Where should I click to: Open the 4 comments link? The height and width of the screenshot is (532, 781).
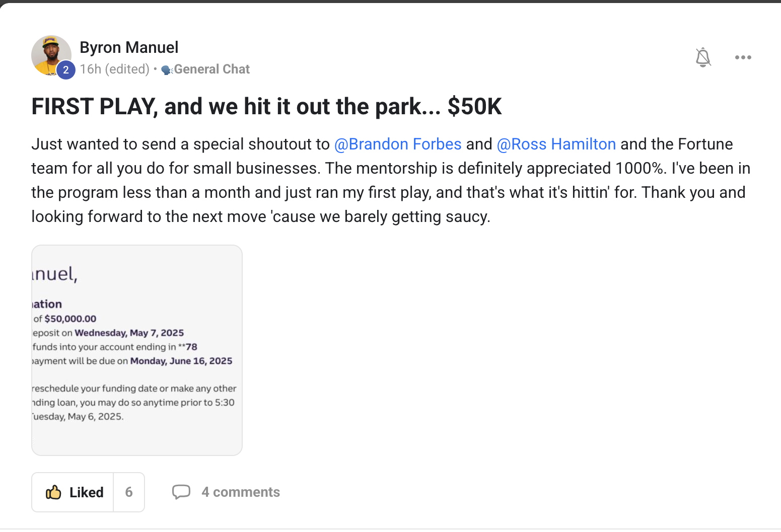[241, 492]
